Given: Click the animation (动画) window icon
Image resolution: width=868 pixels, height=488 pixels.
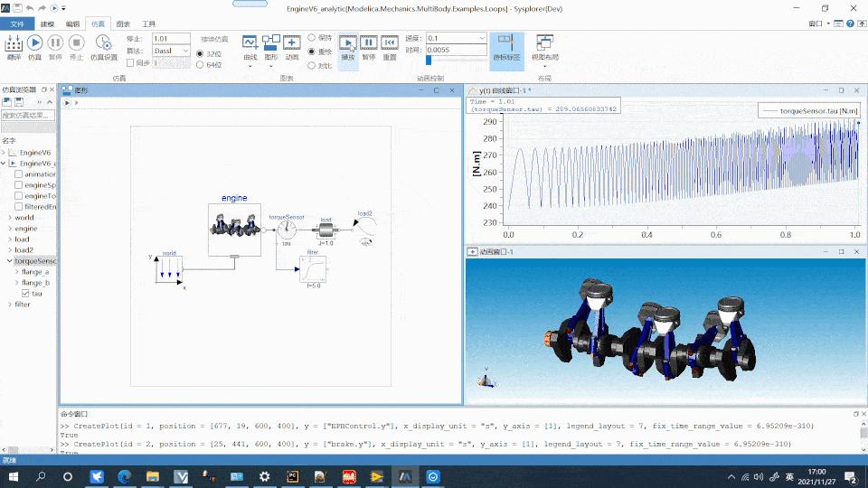Looking at the screenshot, I should 292,42.
